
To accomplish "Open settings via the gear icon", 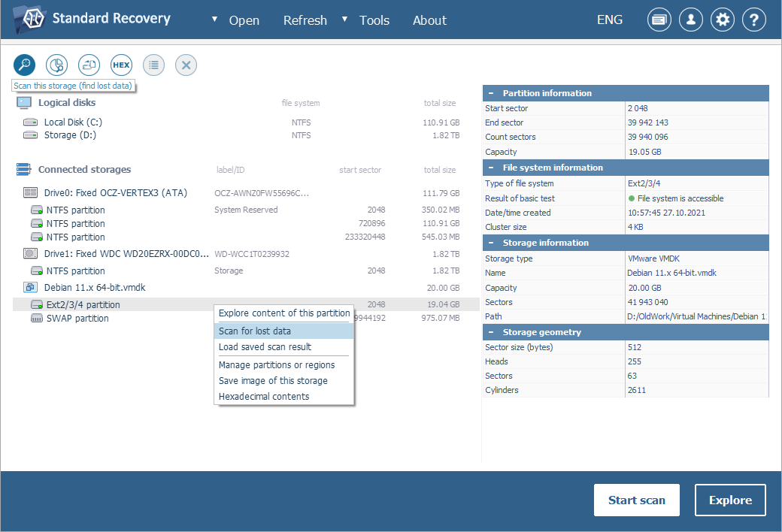I will coord(723,20).
